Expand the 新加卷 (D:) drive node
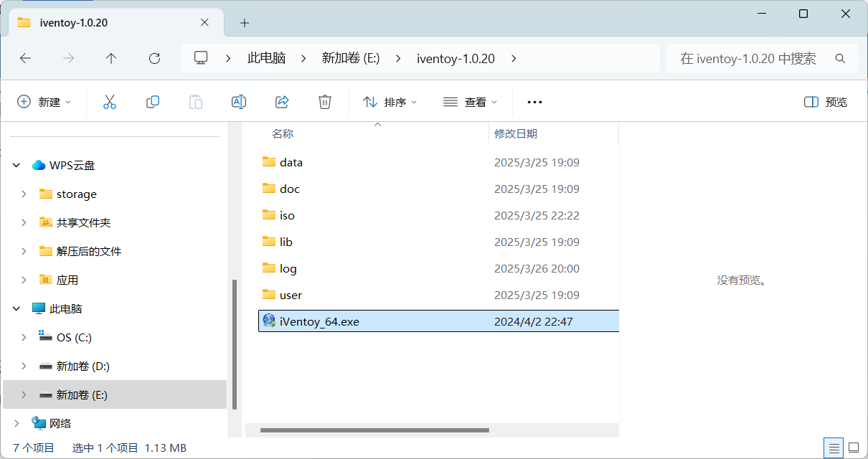The image size is (868, 459). click(24, 366)
